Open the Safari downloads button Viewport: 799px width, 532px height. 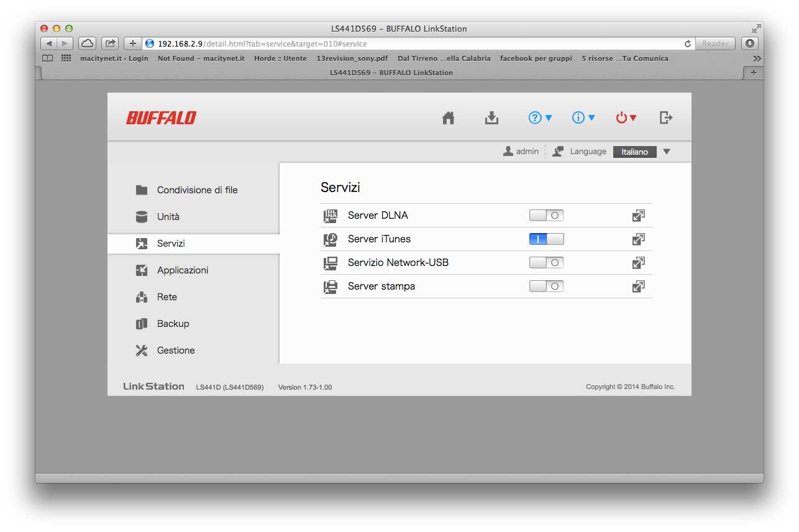tap(750, 44)
